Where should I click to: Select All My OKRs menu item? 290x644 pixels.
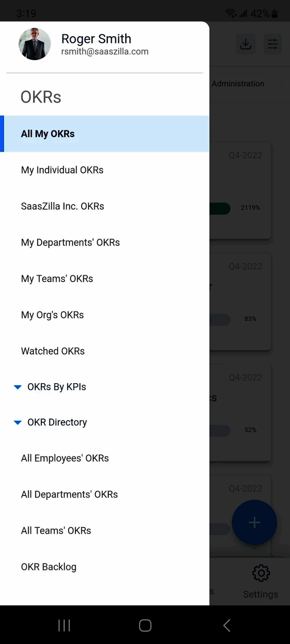click(48, 134)
